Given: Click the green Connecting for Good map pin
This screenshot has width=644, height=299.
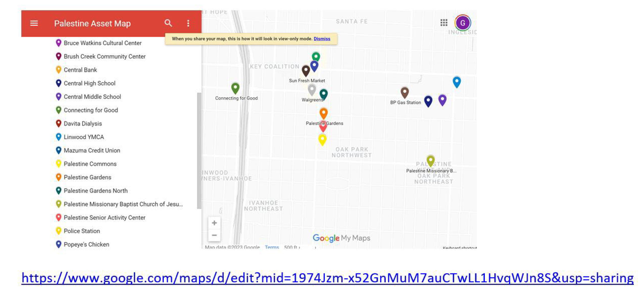Looking at the screenshot, I should [235, 88].
